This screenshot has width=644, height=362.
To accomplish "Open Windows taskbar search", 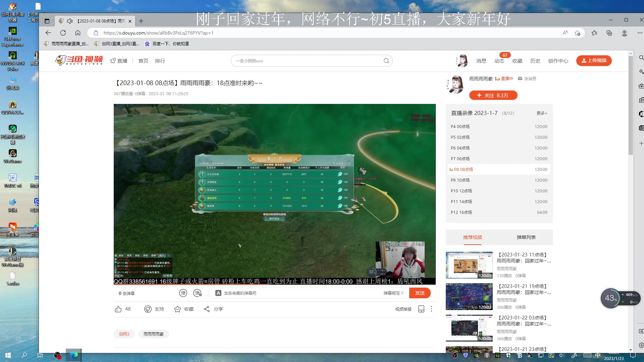I will coord(24,355).
